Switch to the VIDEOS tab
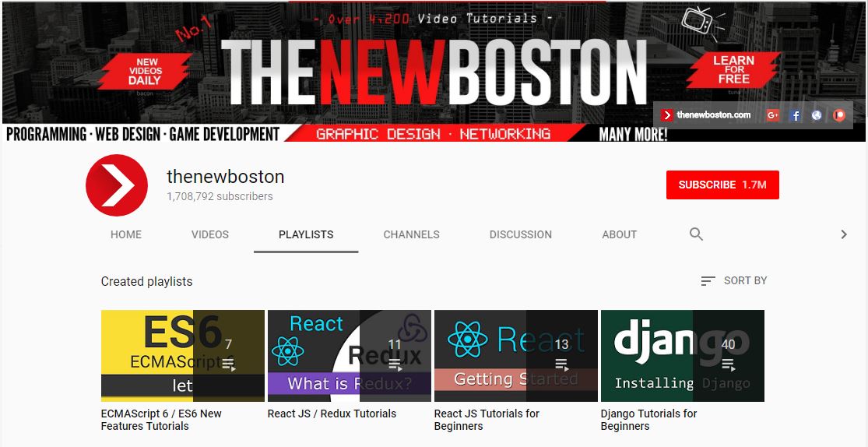The width and height of the screenshot is (868, 447). click(210, 234)
